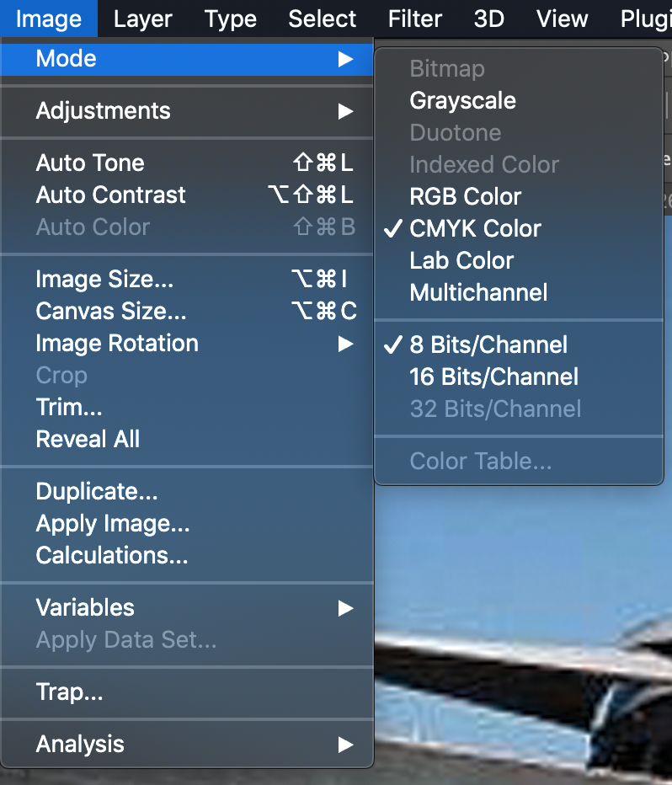Switch to RGB Color mode
672x785 pixels.
tap(465, 196)
